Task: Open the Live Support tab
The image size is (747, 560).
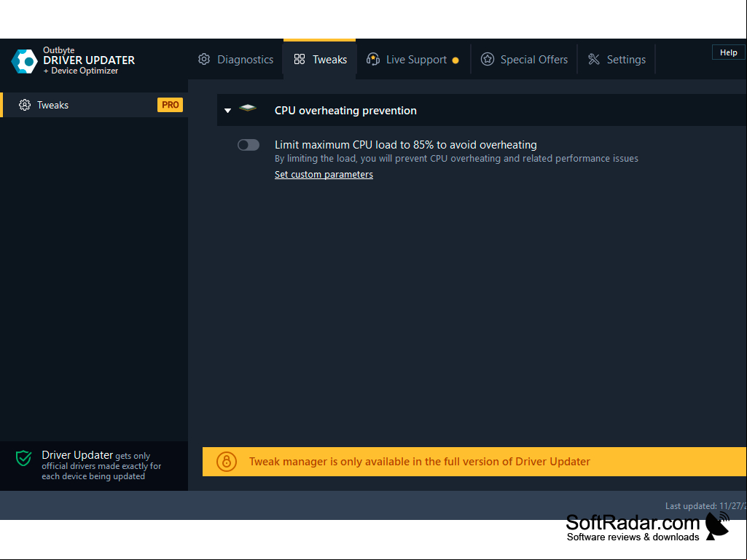Action: (x=412, y=59)
